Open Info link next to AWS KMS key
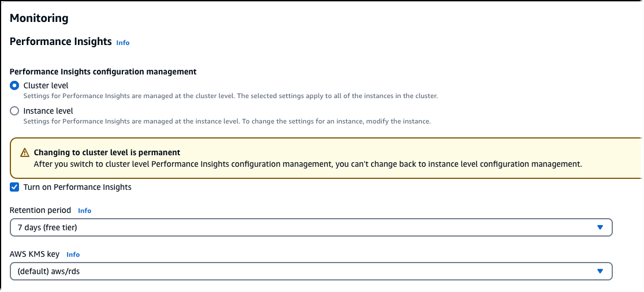Image resolution: width=644 pixels, height=292 pixels. coord(73,254)
